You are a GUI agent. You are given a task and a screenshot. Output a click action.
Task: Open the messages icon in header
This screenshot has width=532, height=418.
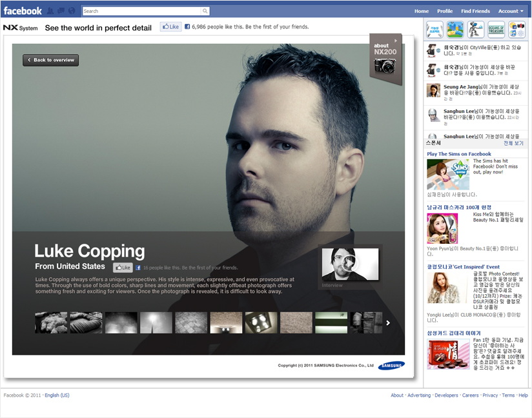(x=61, y=11)
